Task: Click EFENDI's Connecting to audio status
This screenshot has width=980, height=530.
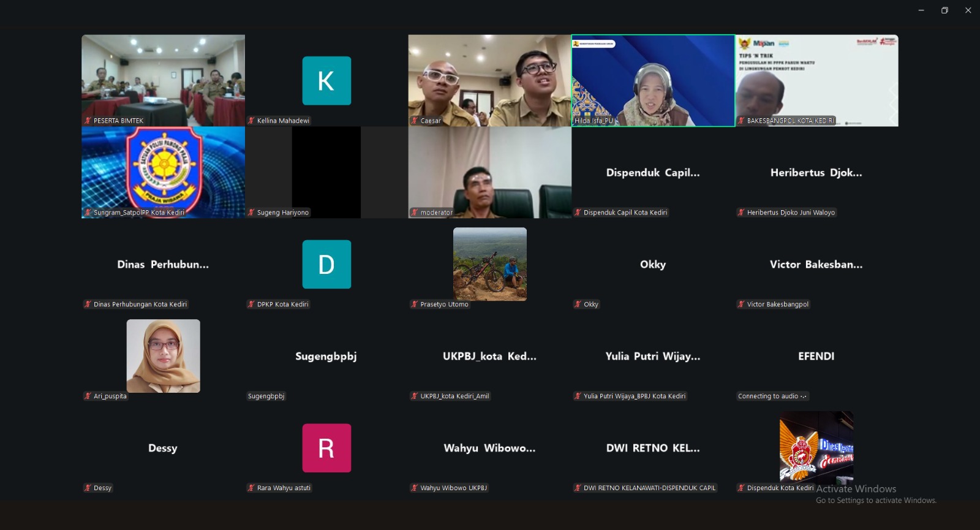Action: 772,396
